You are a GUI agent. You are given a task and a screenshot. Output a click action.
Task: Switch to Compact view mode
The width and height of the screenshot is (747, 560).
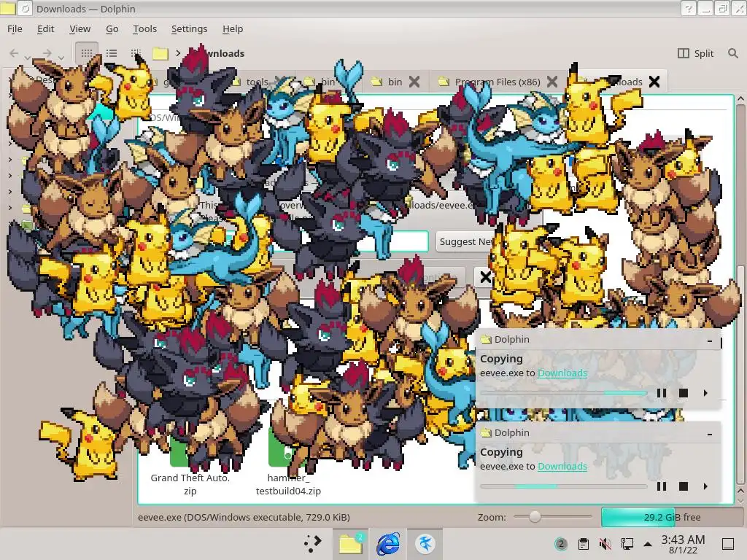[x=136, y=53]
